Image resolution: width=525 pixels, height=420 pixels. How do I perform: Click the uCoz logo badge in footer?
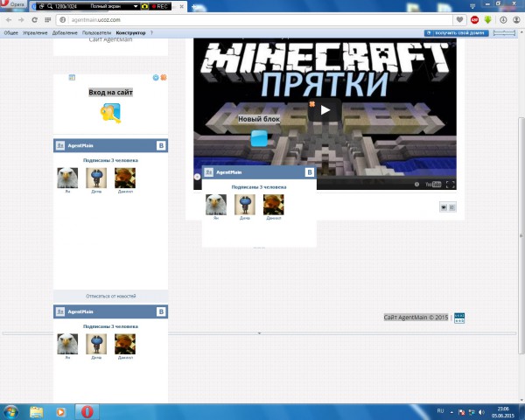[459, 318]
